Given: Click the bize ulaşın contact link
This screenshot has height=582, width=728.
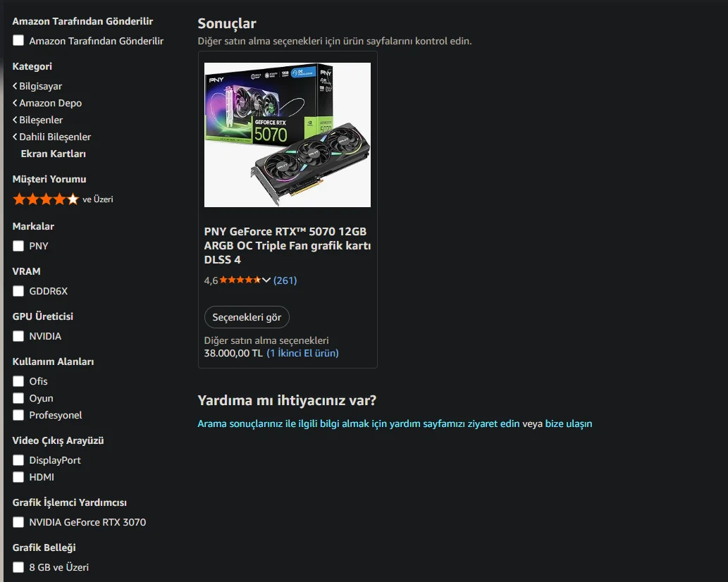Looking at the screenshot, I should click(569, 423).
